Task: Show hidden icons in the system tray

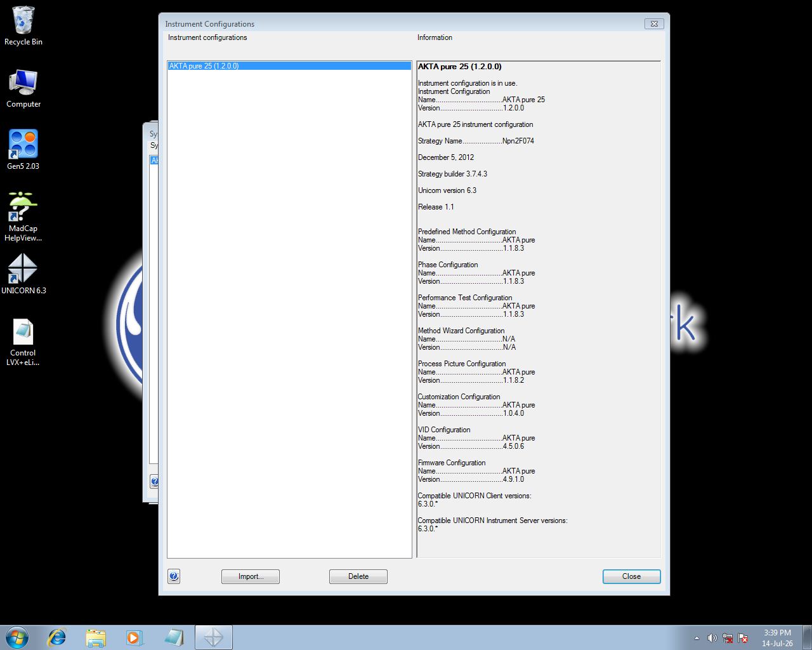Action: [697, 638]
